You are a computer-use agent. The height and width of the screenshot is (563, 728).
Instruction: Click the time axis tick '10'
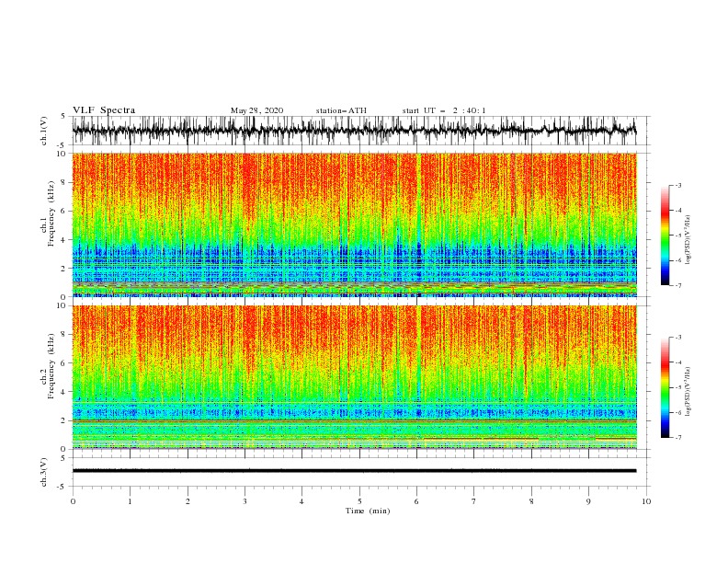(x=646, y=501)
